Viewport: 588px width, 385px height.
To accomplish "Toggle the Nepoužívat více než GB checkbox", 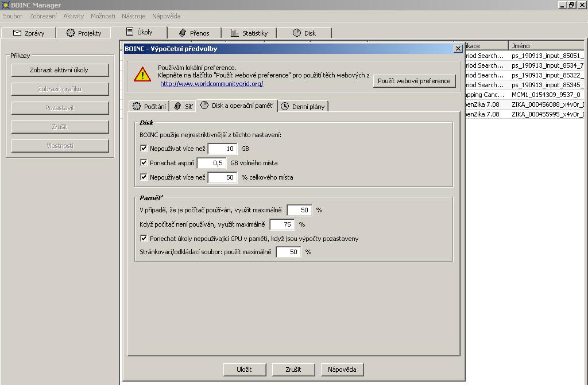I will tap(144, 148).
